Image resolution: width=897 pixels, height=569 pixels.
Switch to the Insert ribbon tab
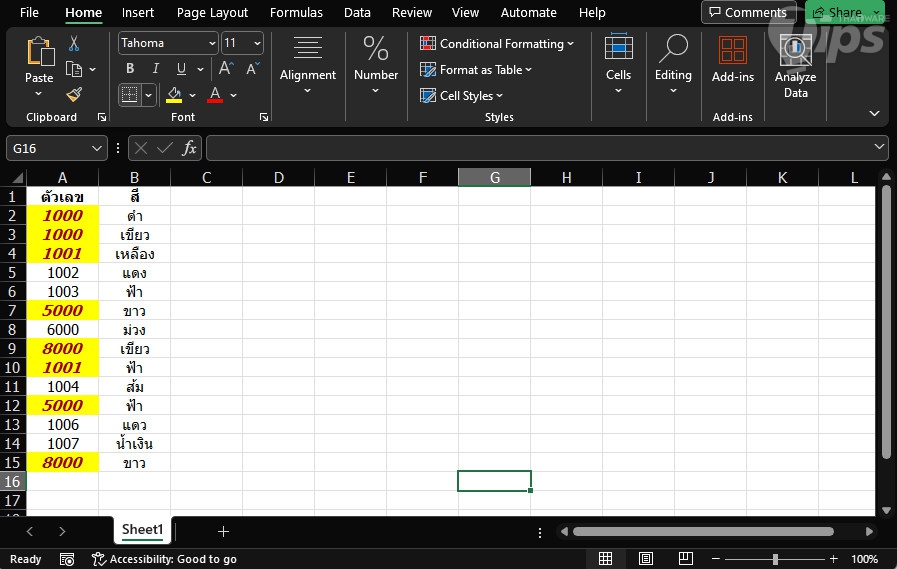coord(138,13)
